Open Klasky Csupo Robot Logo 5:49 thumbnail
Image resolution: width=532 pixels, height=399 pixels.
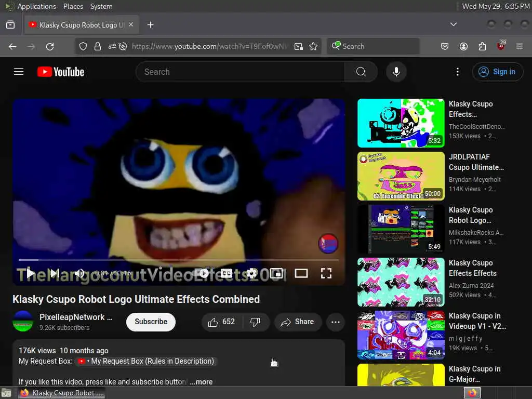pyautogui.click(x=401, y=229)
